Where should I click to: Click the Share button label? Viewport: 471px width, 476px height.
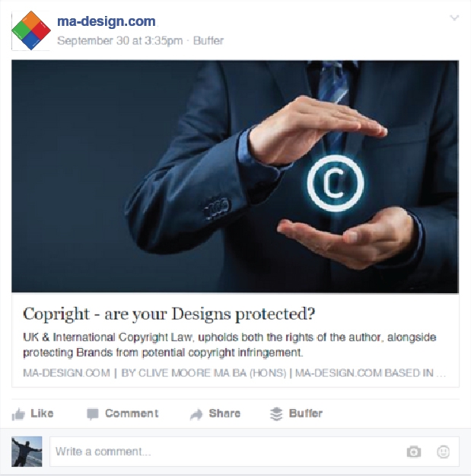(x=224, y=414)
